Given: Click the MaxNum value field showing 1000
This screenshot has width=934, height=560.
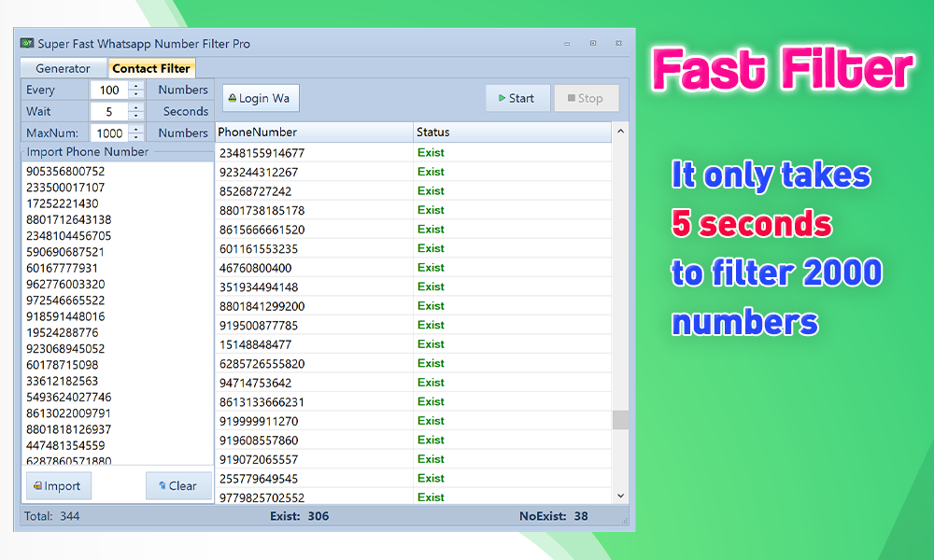Looking at the screenshot, I should pos(107,132).
